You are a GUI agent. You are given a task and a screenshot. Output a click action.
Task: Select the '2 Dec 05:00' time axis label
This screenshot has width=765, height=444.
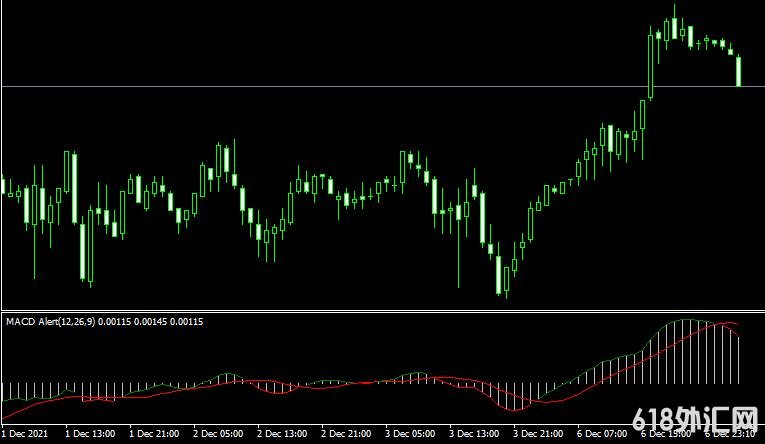pos(218,433)
